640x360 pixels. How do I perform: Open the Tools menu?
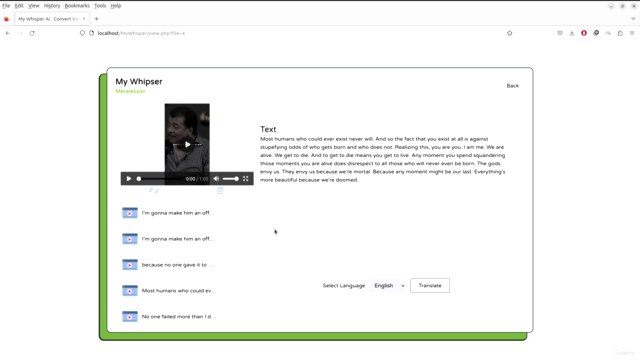[100, 6]
